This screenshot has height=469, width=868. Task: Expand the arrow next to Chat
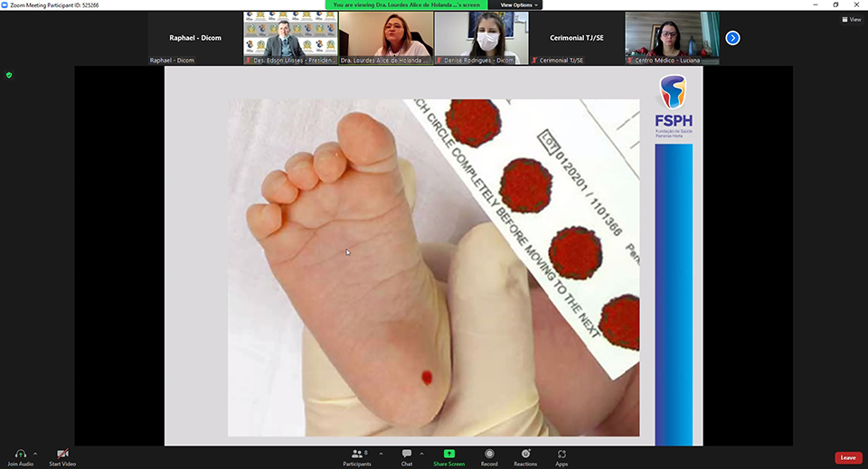(421, 454)
